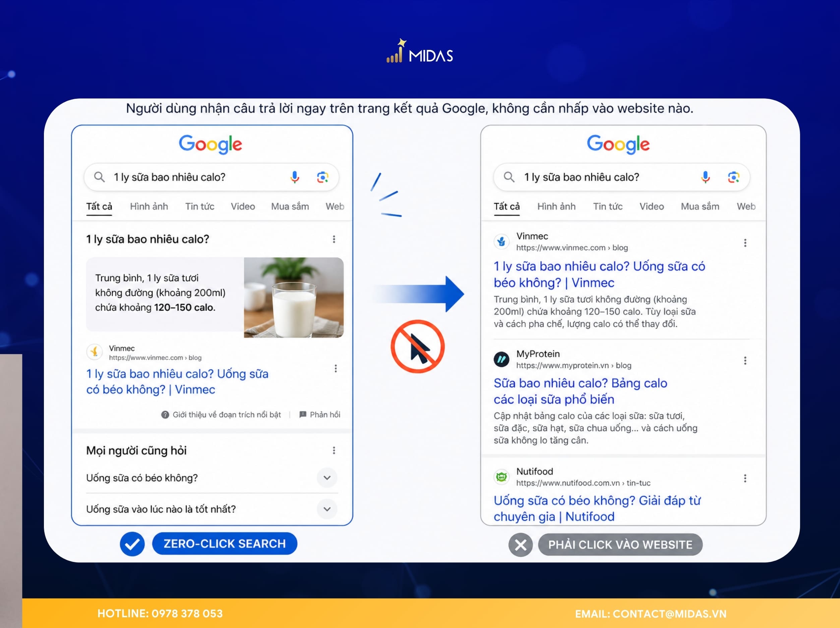The width and height of the screenshot is (840, 628).
Task: Open three-dot menu for MyProtein result
Action: (745, 360)
